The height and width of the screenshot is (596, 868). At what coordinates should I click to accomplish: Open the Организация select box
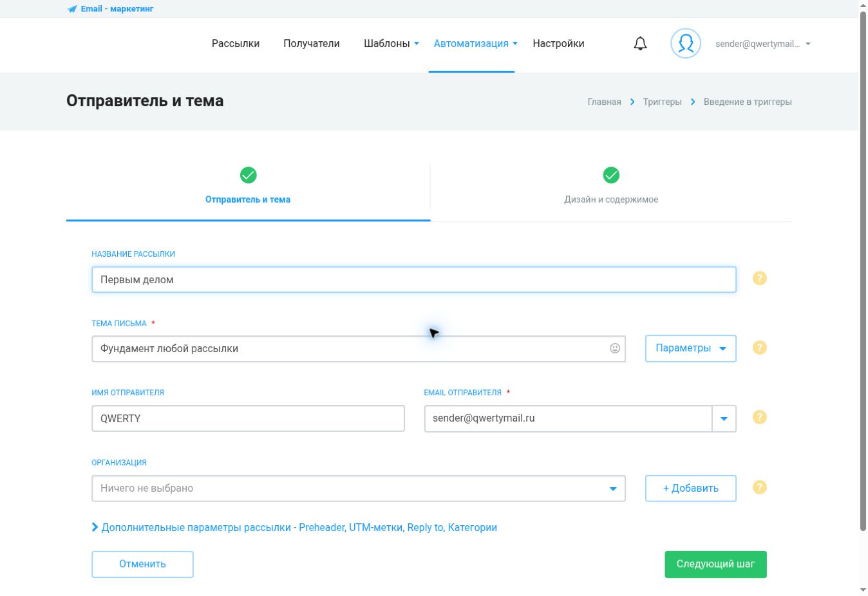click(x=359, y=489)
